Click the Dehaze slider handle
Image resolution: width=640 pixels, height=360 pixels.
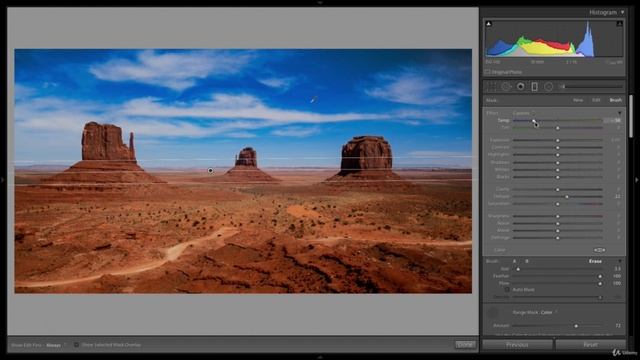[x=567, y=197]
